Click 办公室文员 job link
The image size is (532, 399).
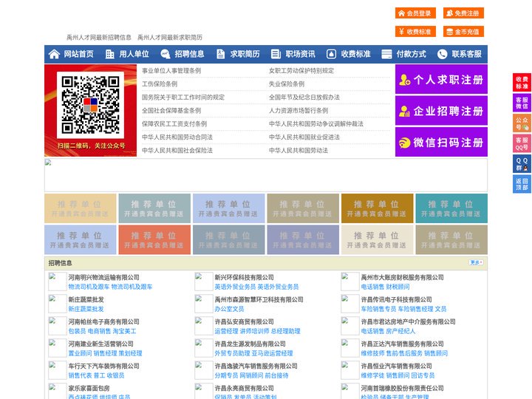(x=229, y=309)
